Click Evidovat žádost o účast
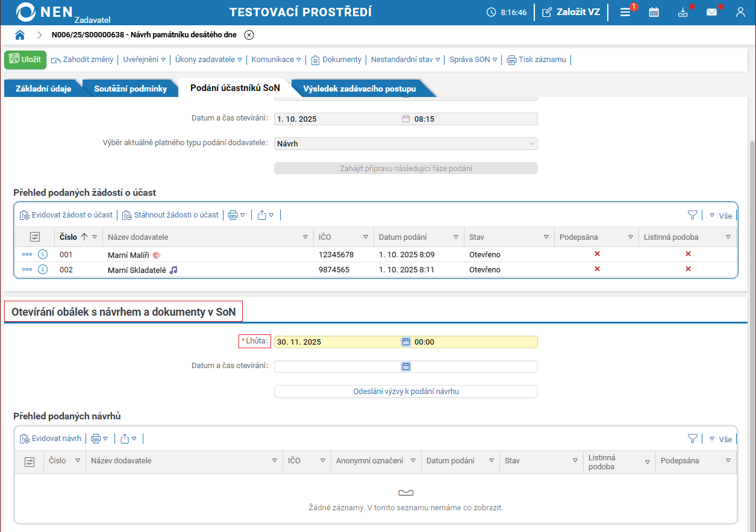This screenshot has height=532, width=756. (66, 215)
